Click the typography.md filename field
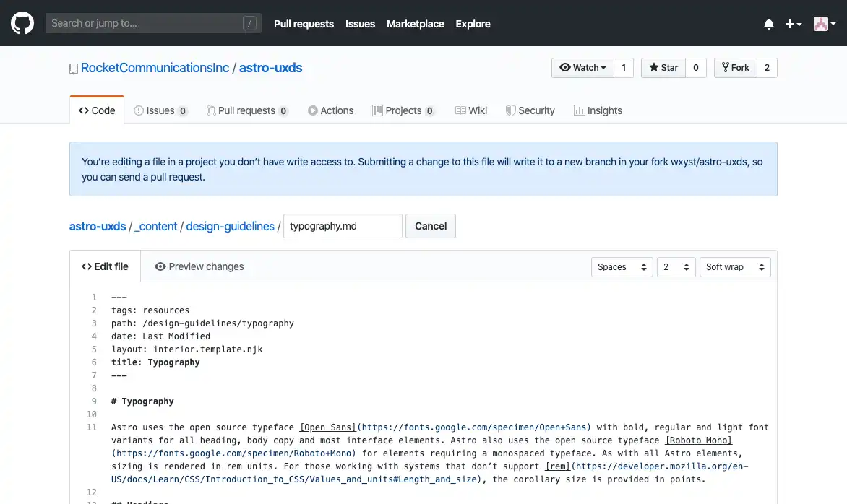 tap(342, 226)
